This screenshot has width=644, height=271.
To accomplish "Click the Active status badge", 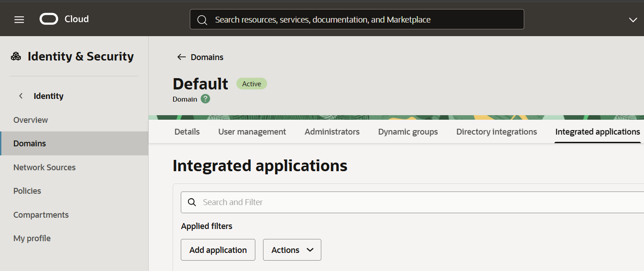I will (252, 84).
